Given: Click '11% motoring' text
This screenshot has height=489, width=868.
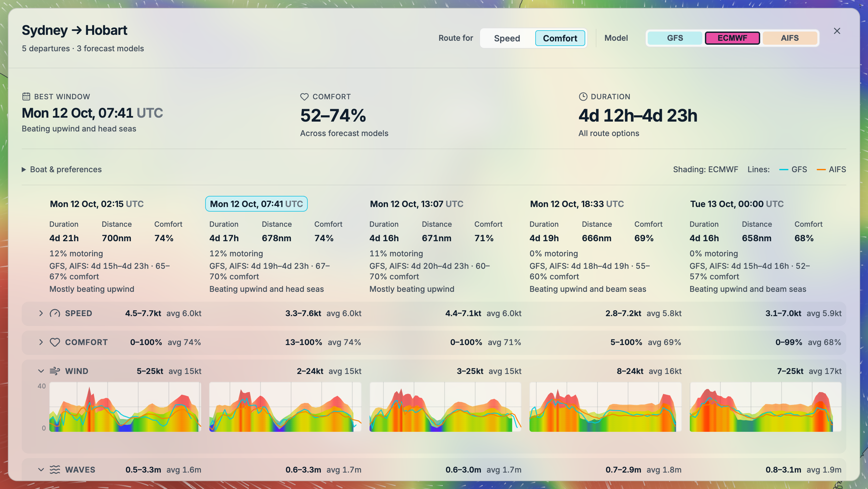Looking at the screenshot, I should (x=396, y=253).
